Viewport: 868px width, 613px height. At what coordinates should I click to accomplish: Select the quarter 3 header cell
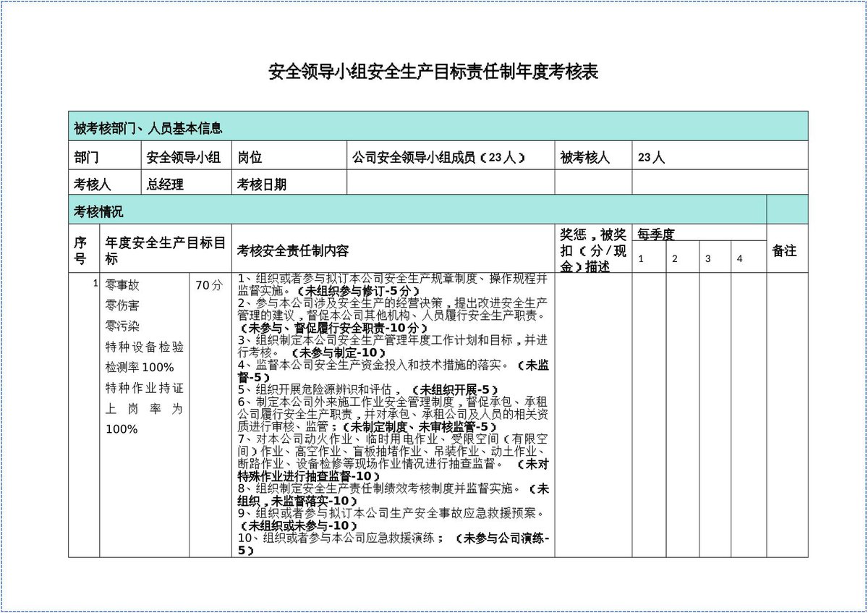click(x=715, y=258)
